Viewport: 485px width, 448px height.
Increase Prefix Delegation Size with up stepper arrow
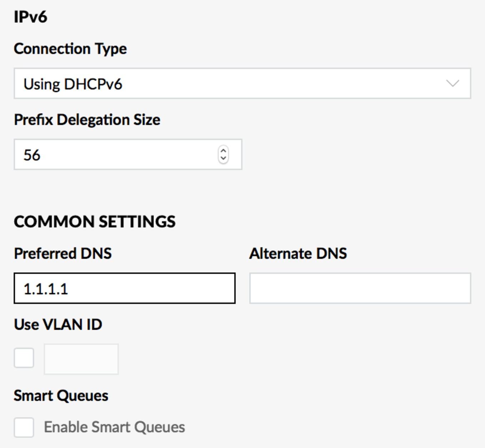(223, 150)
